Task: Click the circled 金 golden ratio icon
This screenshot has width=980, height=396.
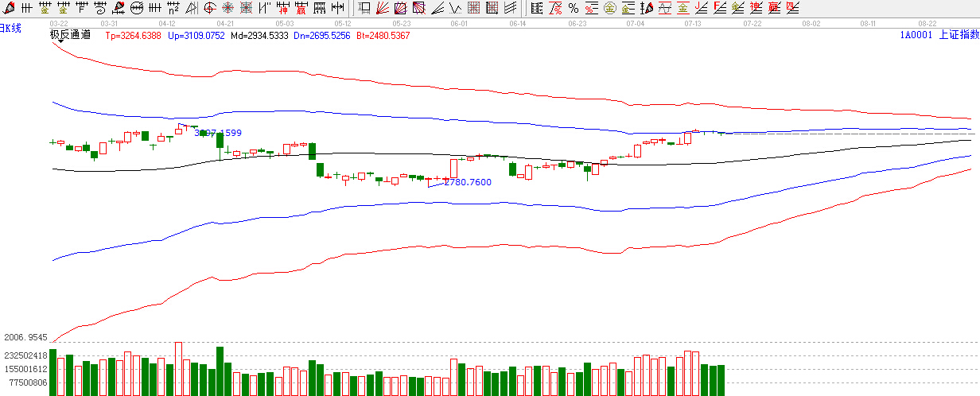Action: pyautogui.click(x=609, y=9)
